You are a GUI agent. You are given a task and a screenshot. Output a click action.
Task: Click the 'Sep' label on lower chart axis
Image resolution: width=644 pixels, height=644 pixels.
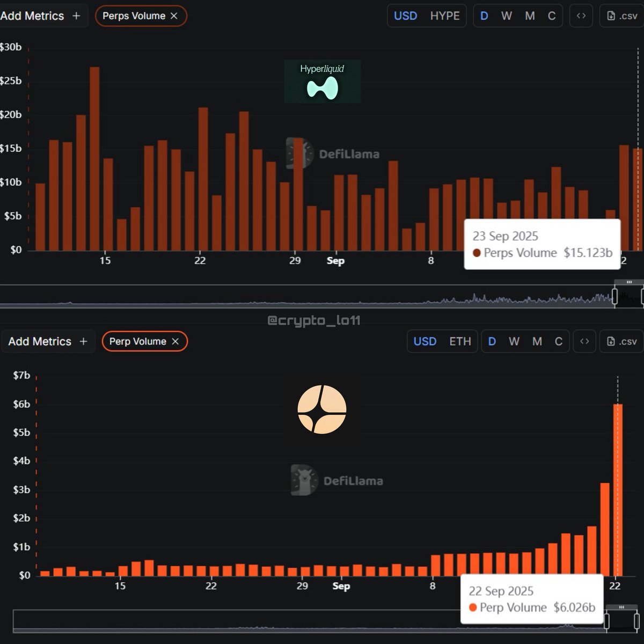(341, 586)
